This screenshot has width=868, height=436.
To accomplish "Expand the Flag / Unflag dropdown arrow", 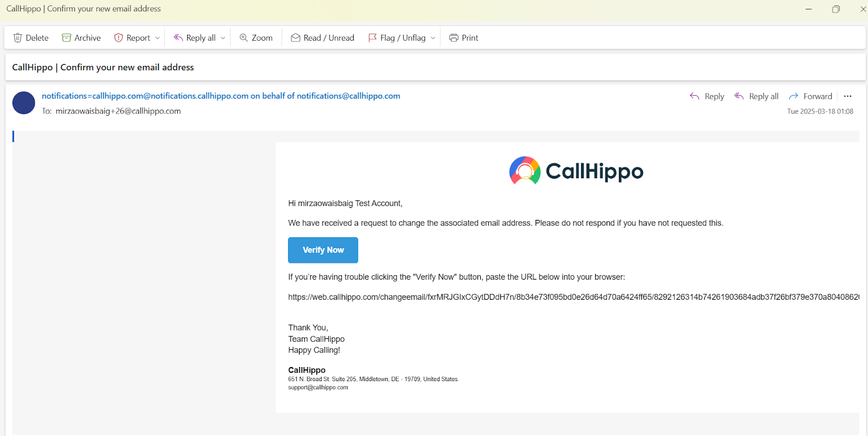I will point(433,38).
